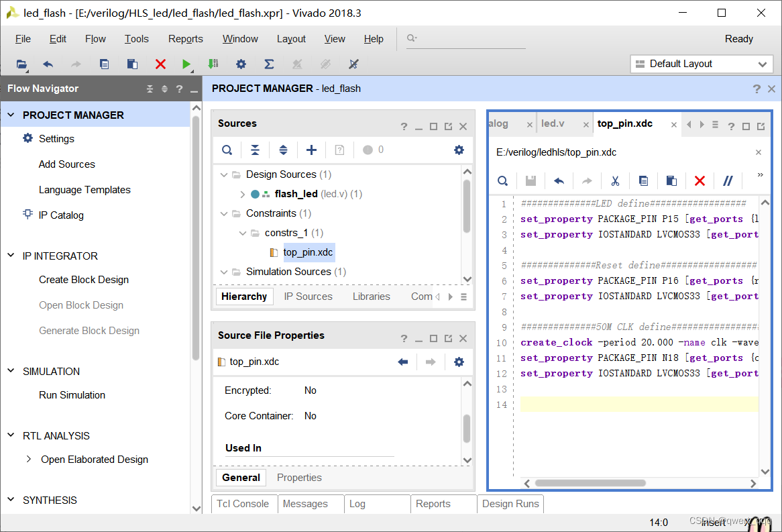Click the editor Undo arrow

point(559,180)
